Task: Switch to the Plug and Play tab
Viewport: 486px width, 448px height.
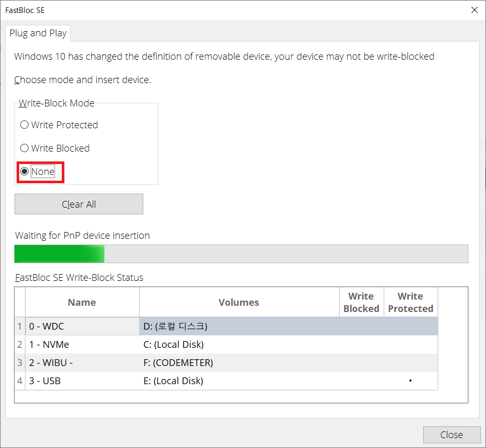Action: tap(38, 33)
